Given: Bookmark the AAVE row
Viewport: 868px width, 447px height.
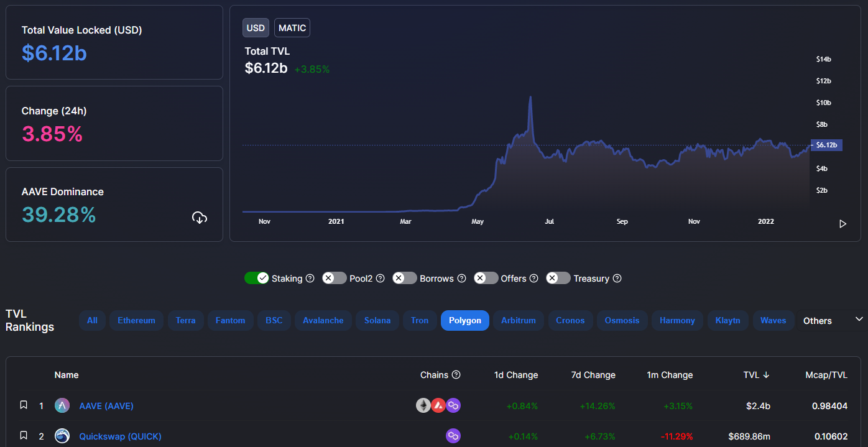Looking at the screenshot, I should pyautogui.click(x=24, y=405).
